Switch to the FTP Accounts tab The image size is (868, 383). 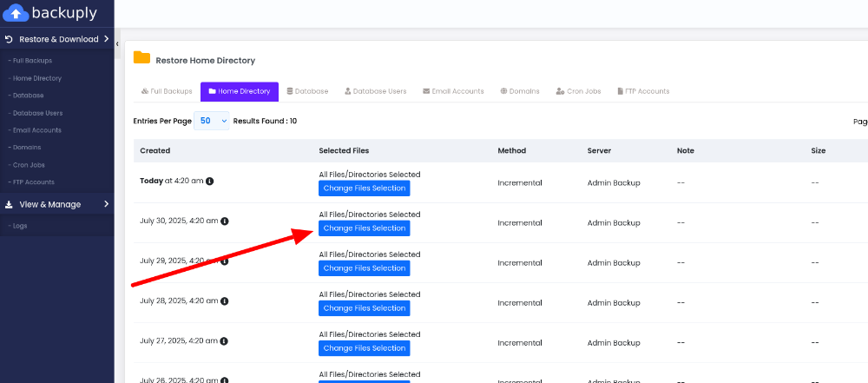click(x=643, y=91)
